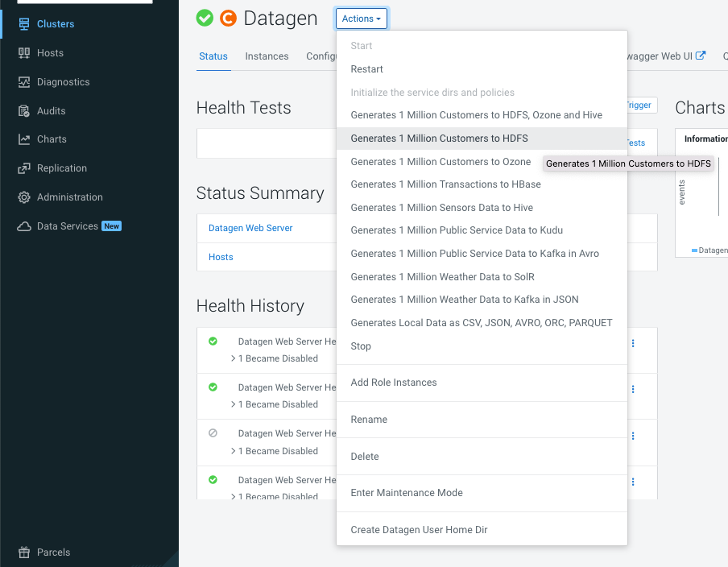Click the Administration gear icon
Image resolution: width=728 pixels, height=567 pixels.
click(24, 197)
